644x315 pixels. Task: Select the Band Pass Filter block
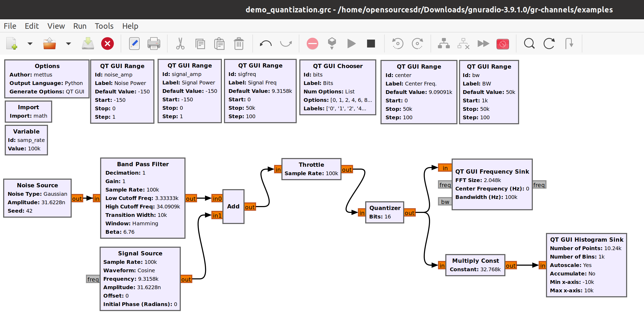(x=143, y=198)
